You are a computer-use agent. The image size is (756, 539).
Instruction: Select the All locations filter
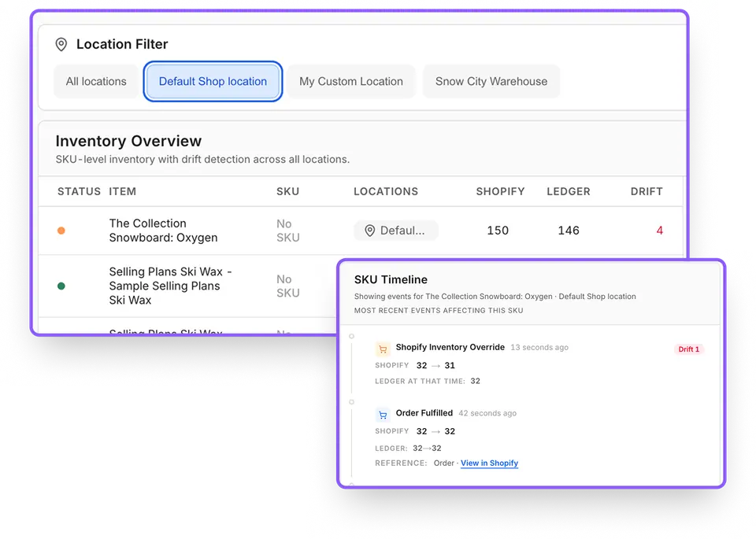point(96,81)
